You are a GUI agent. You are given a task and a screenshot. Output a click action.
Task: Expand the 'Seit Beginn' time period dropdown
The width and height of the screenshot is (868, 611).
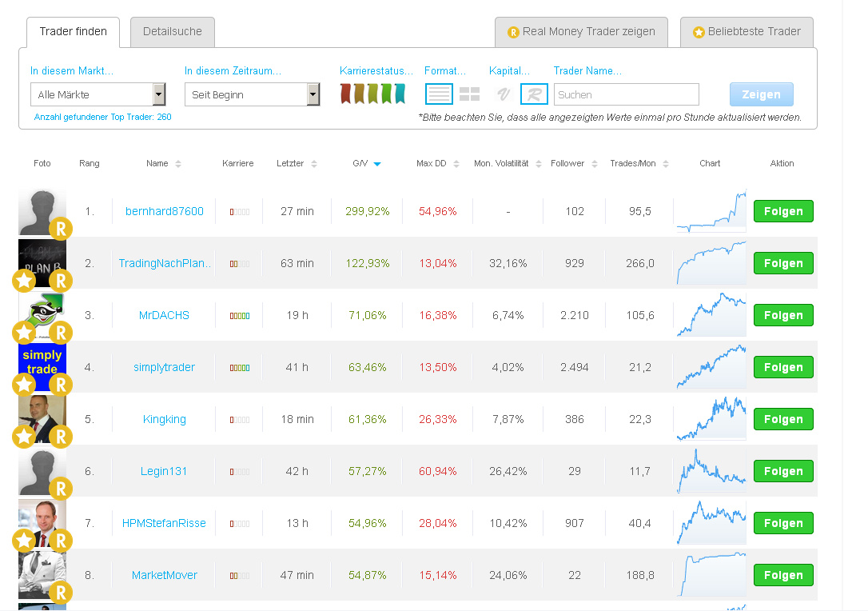[x=252, y=94]
